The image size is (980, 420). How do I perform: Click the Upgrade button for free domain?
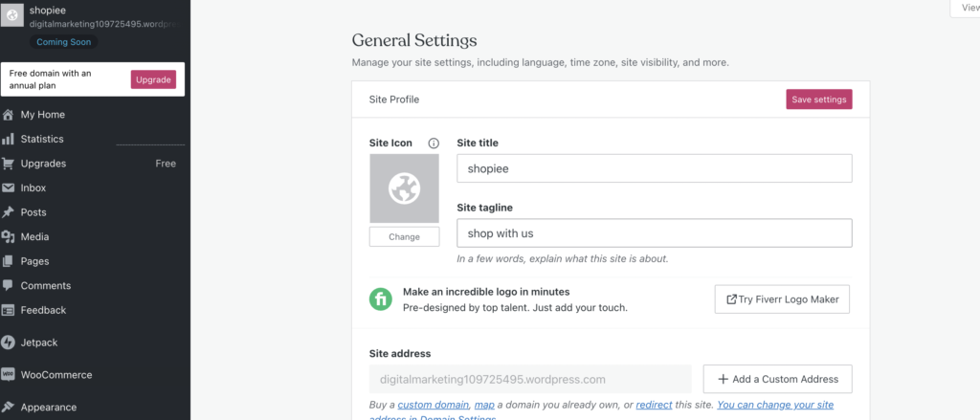153,79
